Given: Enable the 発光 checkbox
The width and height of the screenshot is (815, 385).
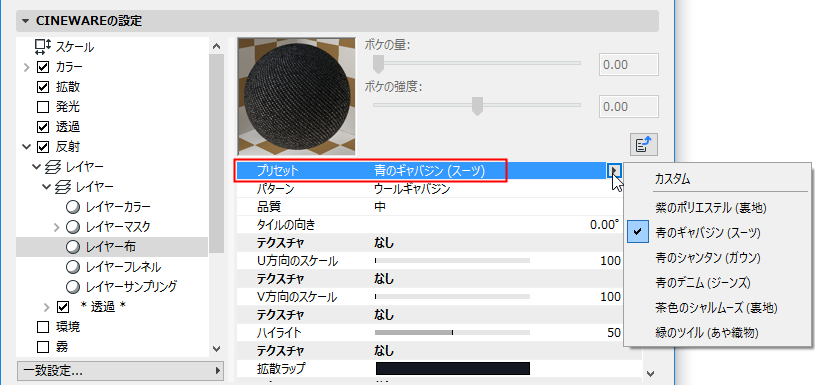Looking at the screenshot, I should (x=43, y=107).
